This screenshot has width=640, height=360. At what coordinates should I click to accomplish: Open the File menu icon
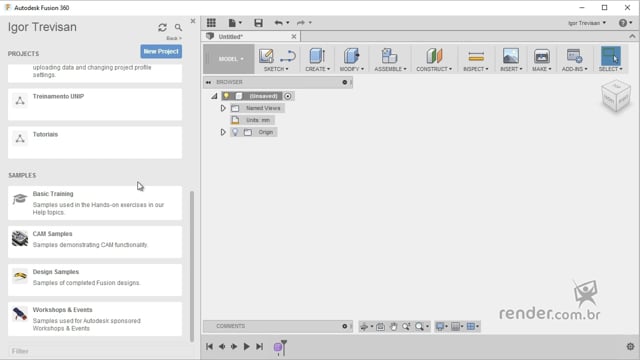234,23
